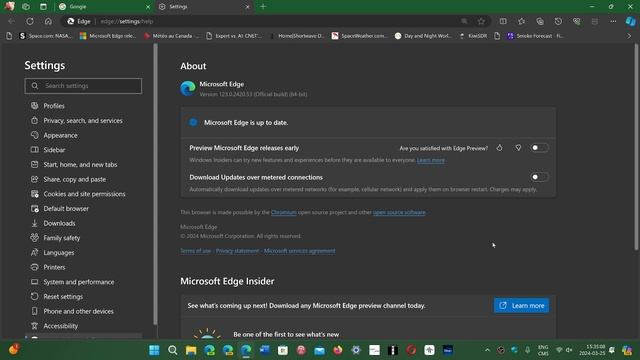Open a new tab with plus button
640x360 pixels.
(x=263, y=7)
